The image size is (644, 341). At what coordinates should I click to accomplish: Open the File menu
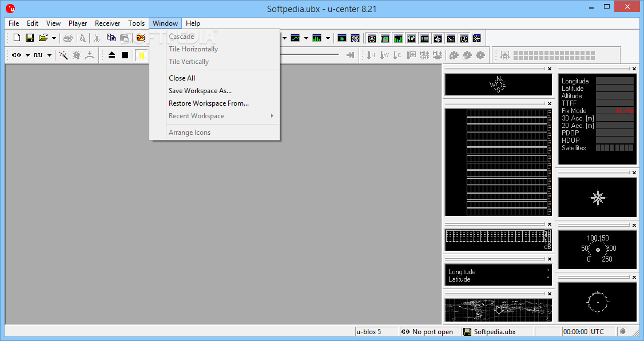point(14,23)
